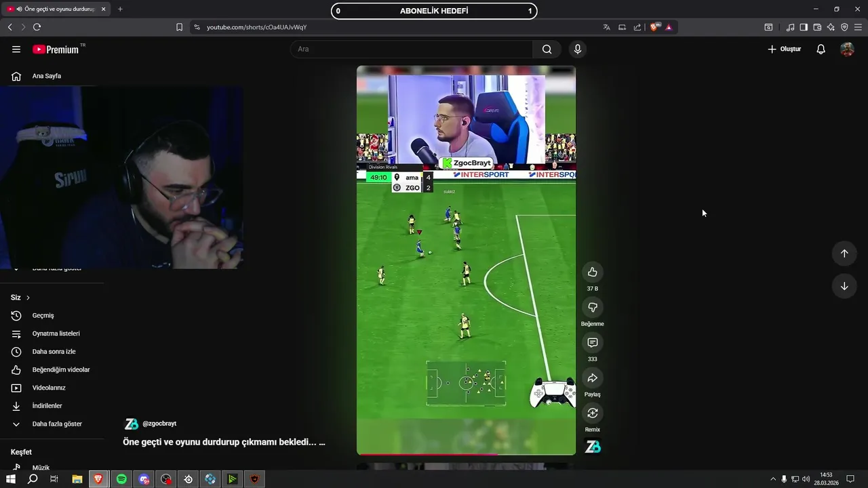Open the tray microphone status icon

(x=784, y=479)
